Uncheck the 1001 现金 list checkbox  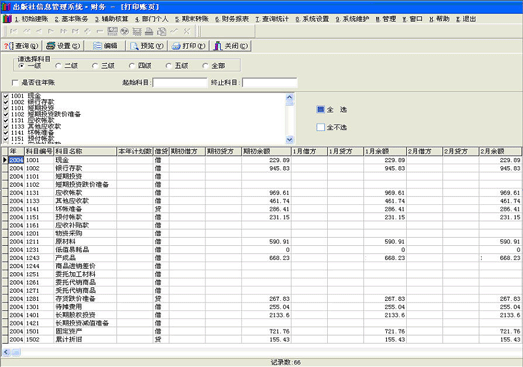[x=6, y=96]
